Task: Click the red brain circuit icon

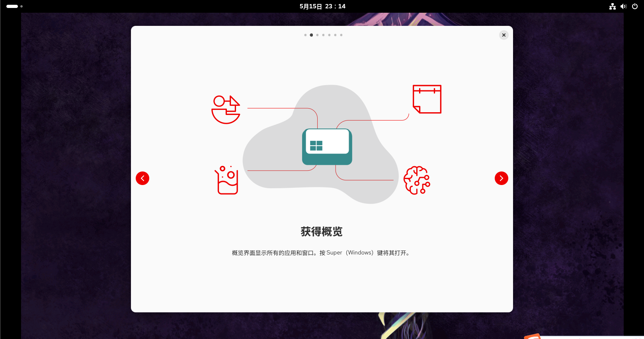Action: coord(417,180)
